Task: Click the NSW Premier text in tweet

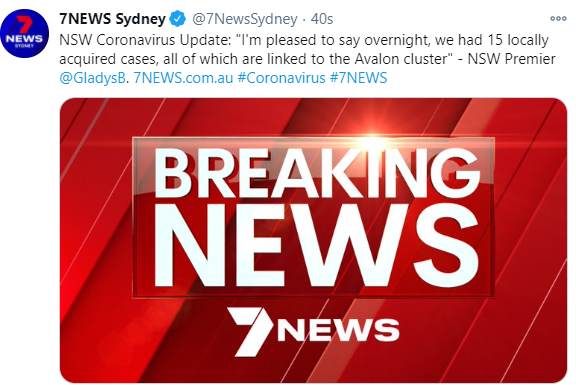Action: [511, 59]
